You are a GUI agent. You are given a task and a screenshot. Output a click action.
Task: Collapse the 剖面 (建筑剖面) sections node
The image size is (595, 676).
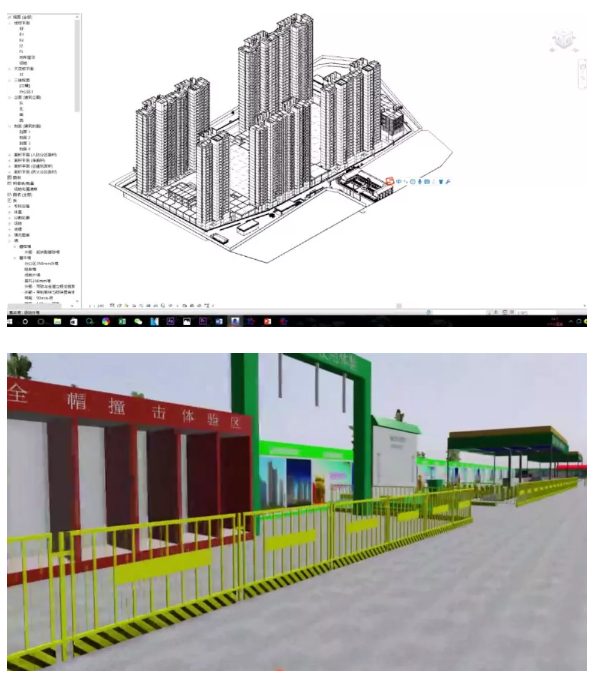(10, 126)
